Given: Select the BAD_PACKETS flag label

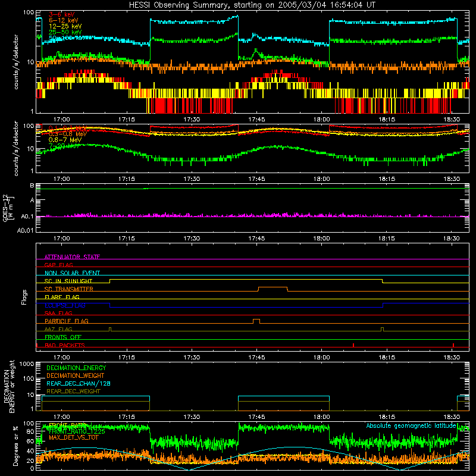Looking at the screenshot, I should 65,345.
